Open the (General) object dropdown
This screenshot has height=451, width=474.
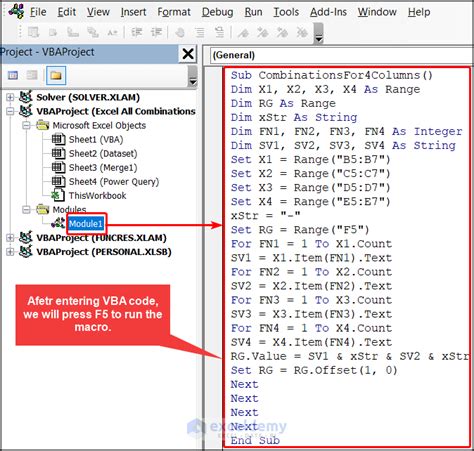tap(342, 55)
